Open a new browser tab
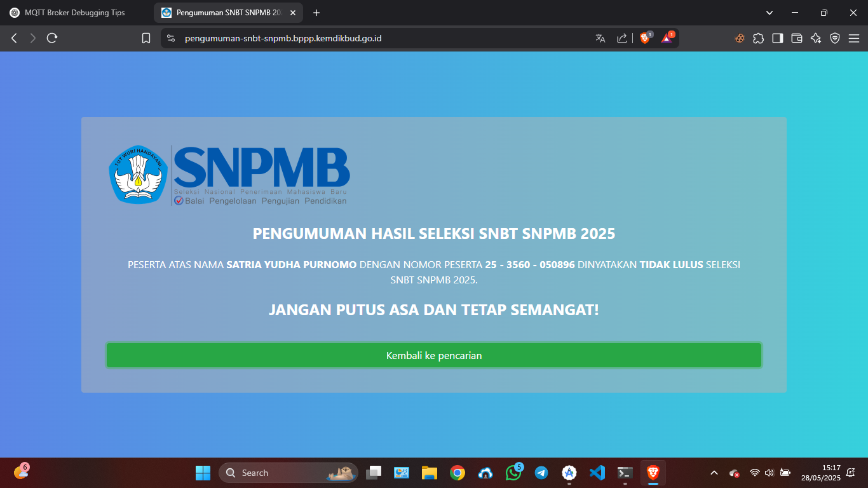 (316, 13)
